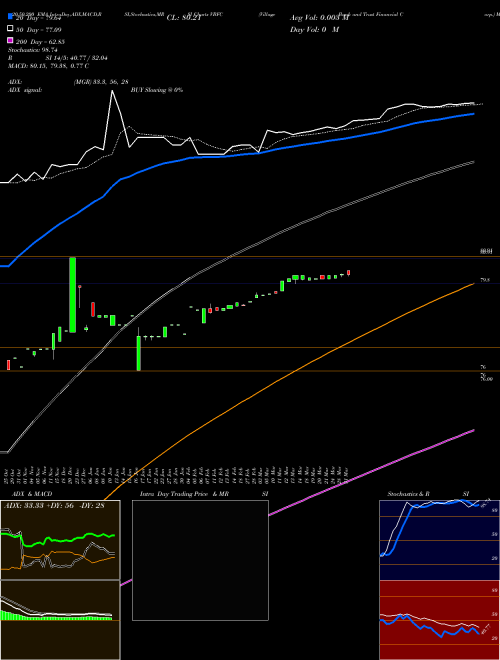Click the blue-background Stochastics chart panel
The width and height of the screenshot is (500, 660).
tap(439, 540)
